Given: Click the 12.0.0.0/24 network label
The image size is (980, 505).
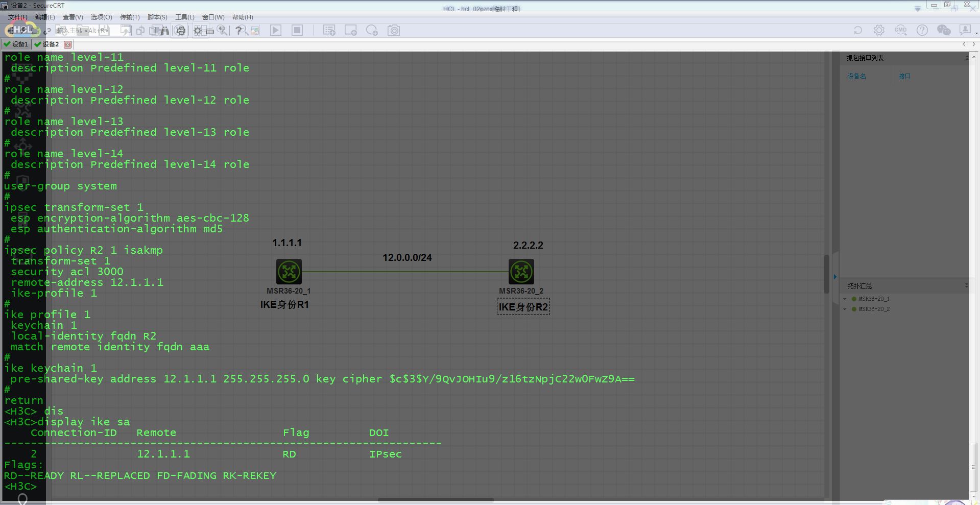Looking at the screenshot, I should pos(407,258).
